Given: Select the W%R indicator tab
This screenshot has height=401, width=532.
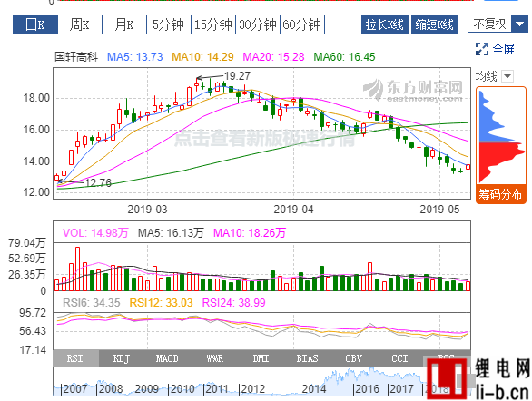Looking at the screenshot, I should [215, 358].
